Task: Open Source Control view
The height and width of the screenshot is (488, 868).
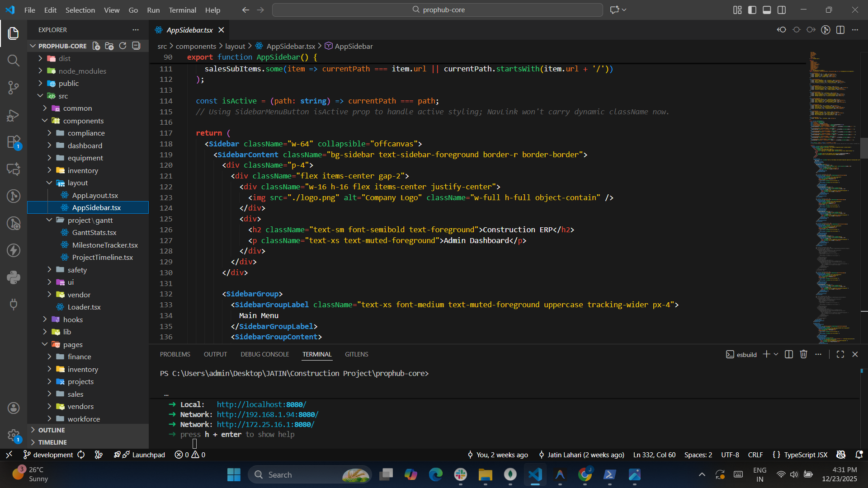Action: coord(14,87)
